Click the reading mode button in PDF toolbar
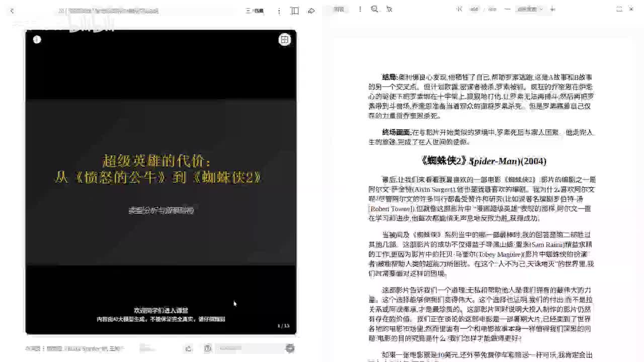The height and width of the screenshot is (362, 644). pyautogui.click(x=340, y=9)
